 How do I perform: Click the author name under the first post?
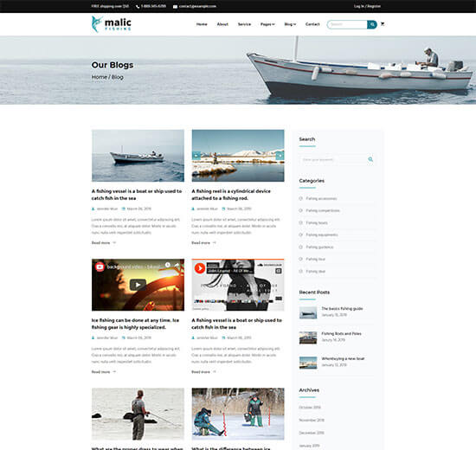pos(107,209)
